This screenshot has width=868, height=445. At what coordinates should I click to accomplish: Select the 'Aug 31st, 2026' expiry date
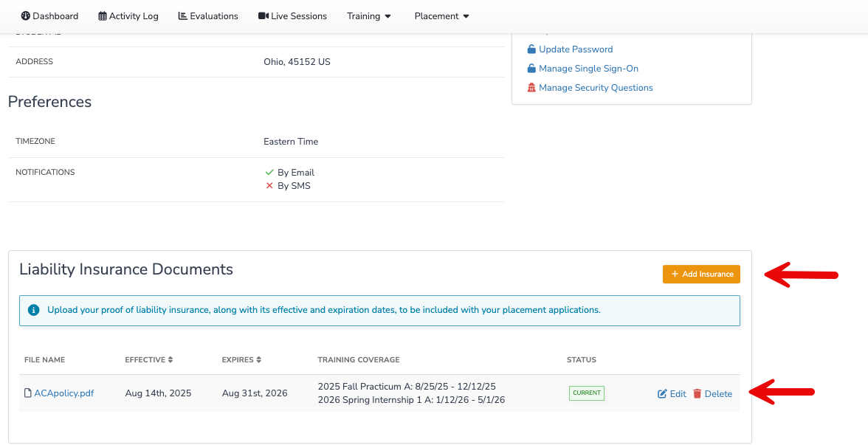255,393
